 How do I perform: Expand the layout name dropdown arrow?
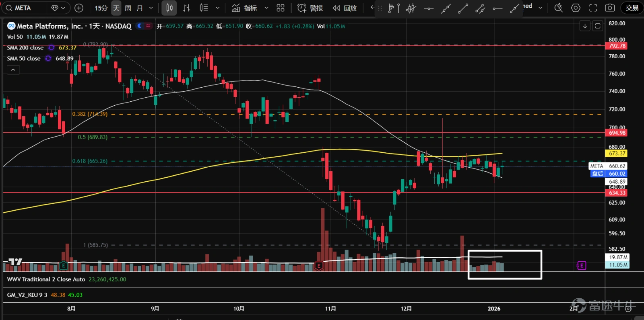(540, 8)
